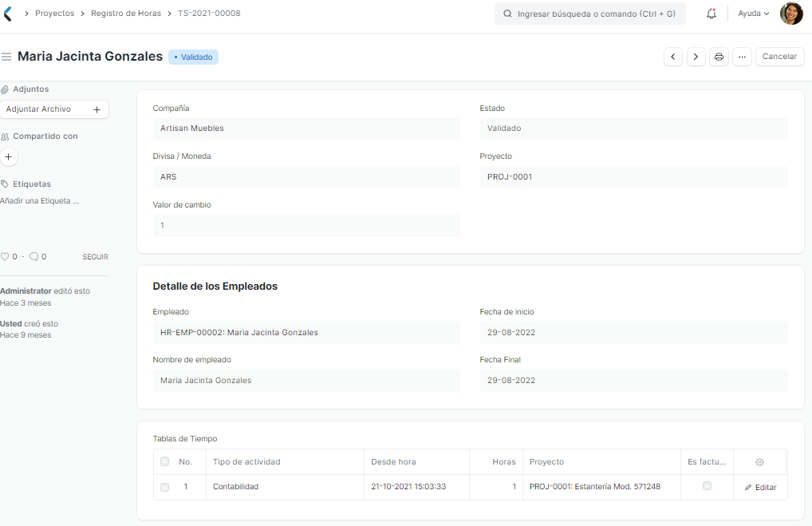
Task: Print this timesheet via printer icon
Action: 719,57
